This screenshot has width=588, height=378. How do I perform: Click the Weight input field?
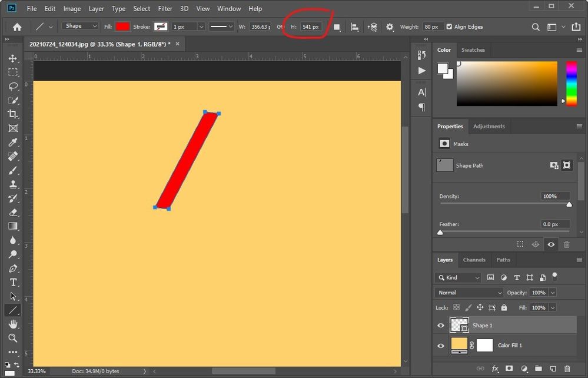(x=433, y=26)
